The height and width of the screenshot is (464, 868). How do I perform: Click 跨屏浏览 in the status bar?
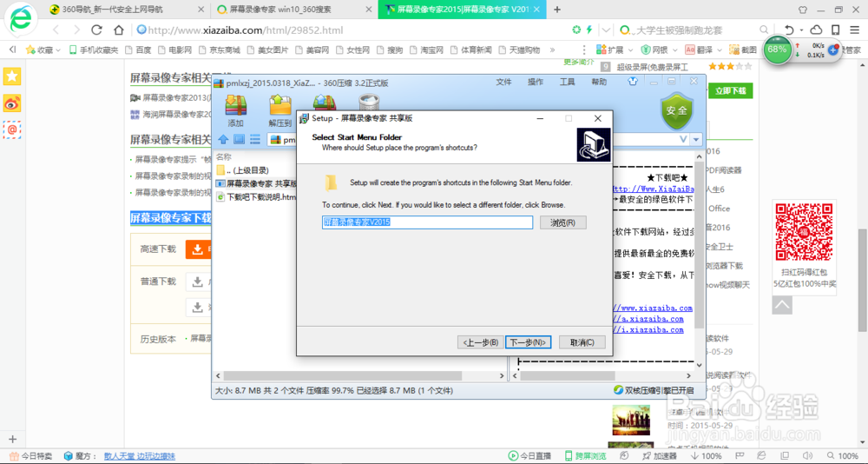pos(586,455)
